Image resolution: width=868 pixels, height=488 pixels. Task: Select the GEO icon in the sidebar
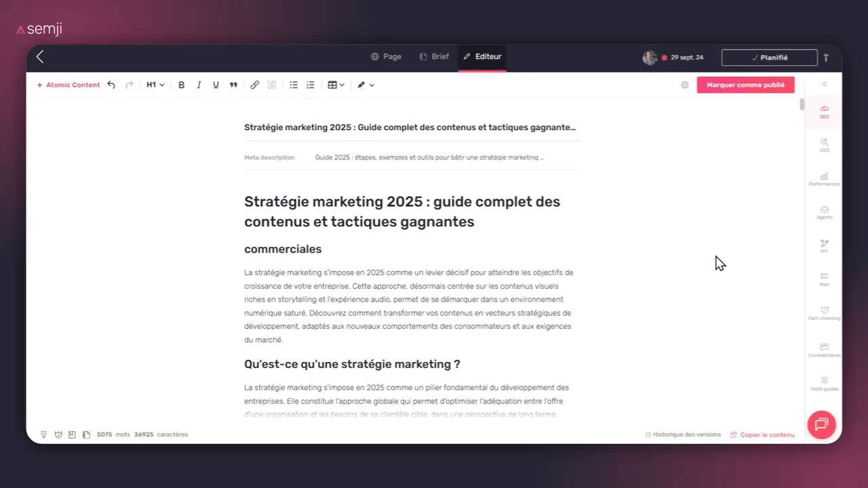824,145
